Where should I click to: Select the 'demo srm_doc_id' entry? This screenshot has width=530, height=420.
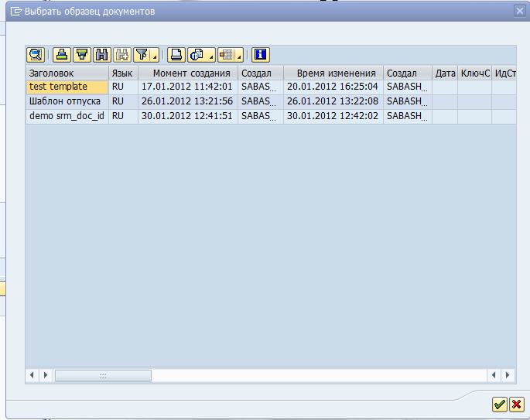[x=67, y=116]
